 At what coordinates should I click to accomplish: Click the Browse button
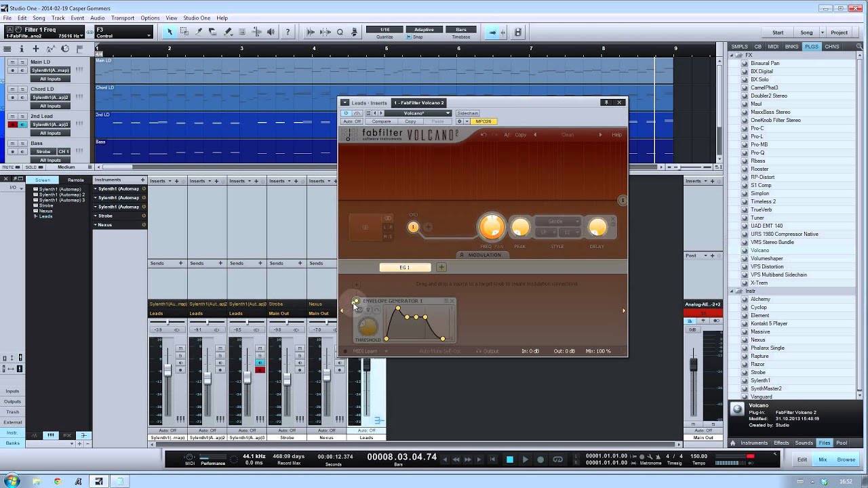(846, 460)
